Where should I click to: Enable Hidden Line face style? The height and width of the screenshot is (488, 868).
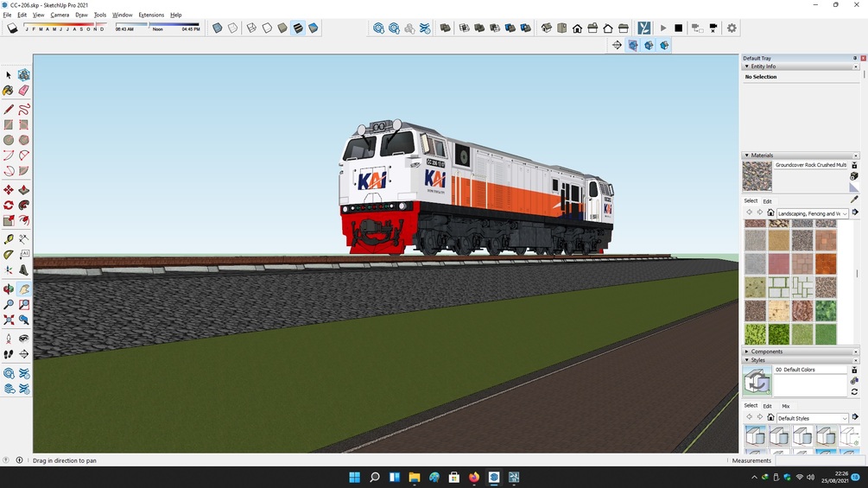point(268,28)
